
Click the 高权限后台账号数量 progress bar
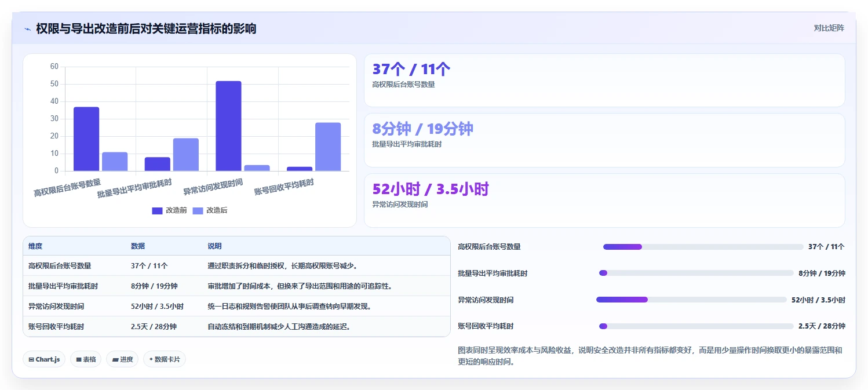(x=703, y=247)
